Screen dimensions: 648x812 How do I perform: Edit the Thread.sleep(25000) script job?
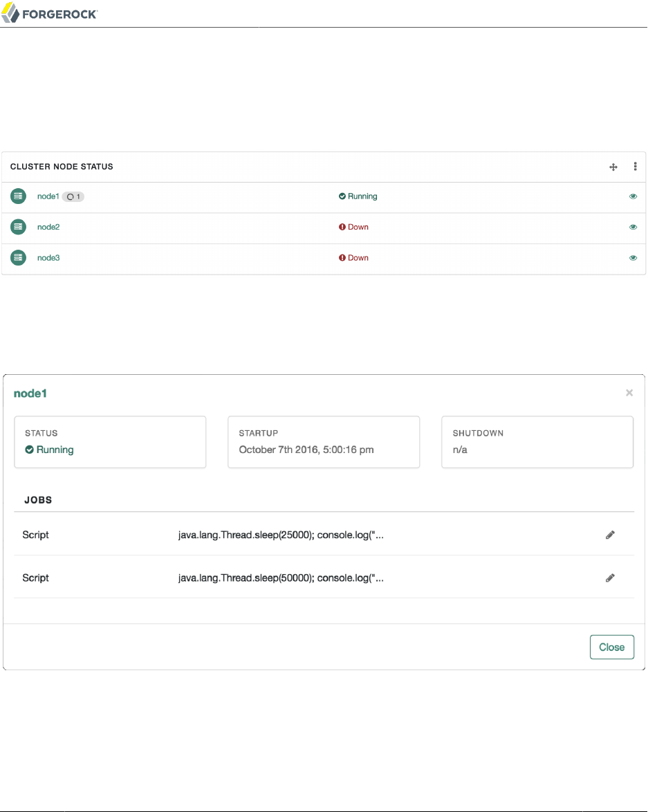[610, 535]
